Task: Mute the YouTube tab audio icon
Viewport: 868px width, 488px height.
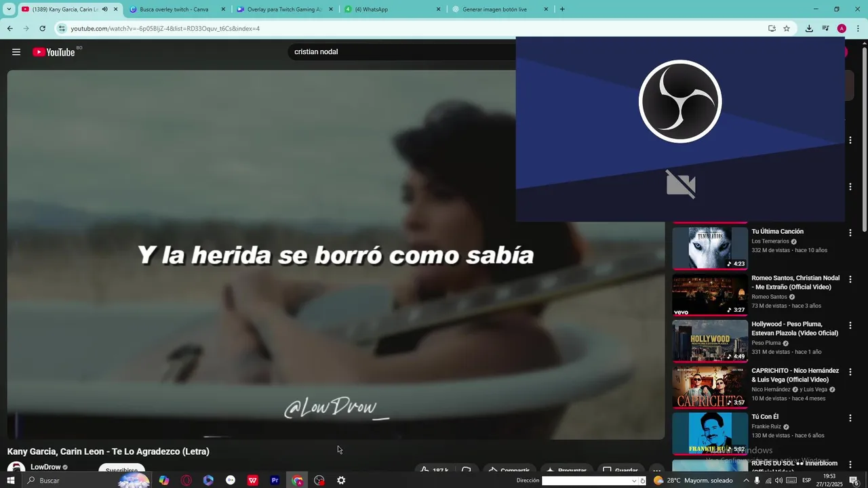Action: pos(104,9)
